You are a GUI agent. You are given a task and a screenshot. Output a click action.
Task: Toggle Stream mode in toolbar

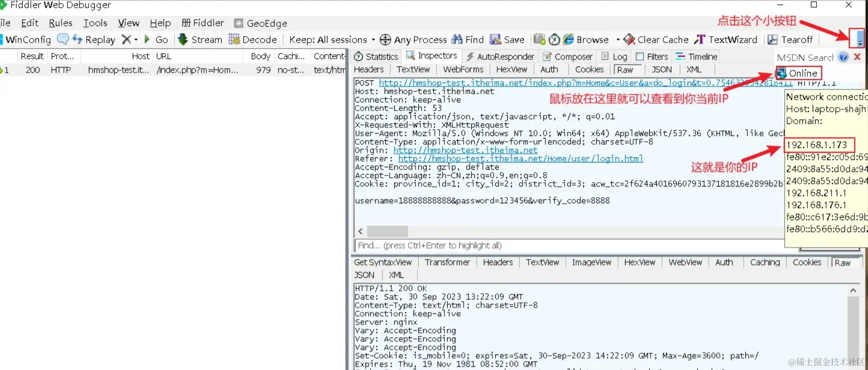(200, 39)
